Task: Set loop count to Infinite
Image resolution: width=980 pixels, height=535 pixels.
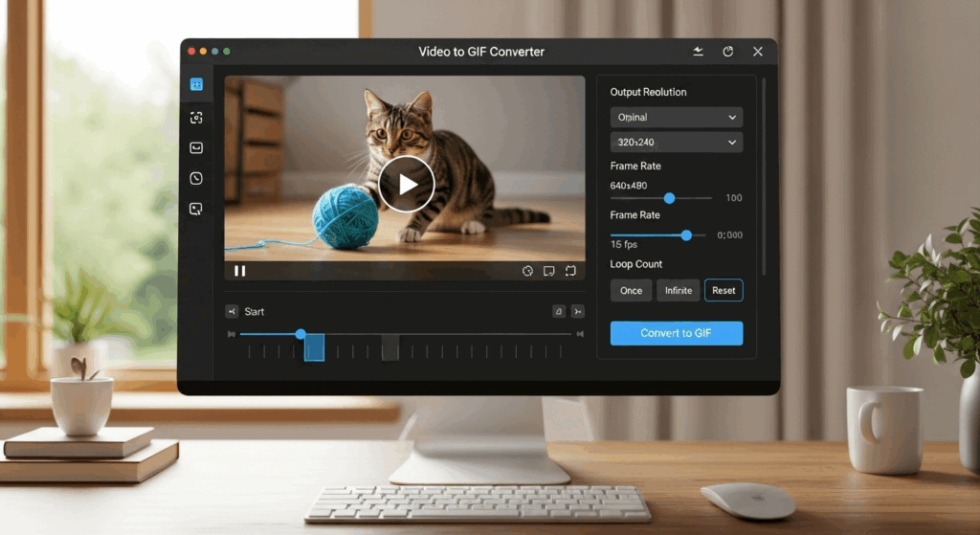Action: [x=679, y=290]
